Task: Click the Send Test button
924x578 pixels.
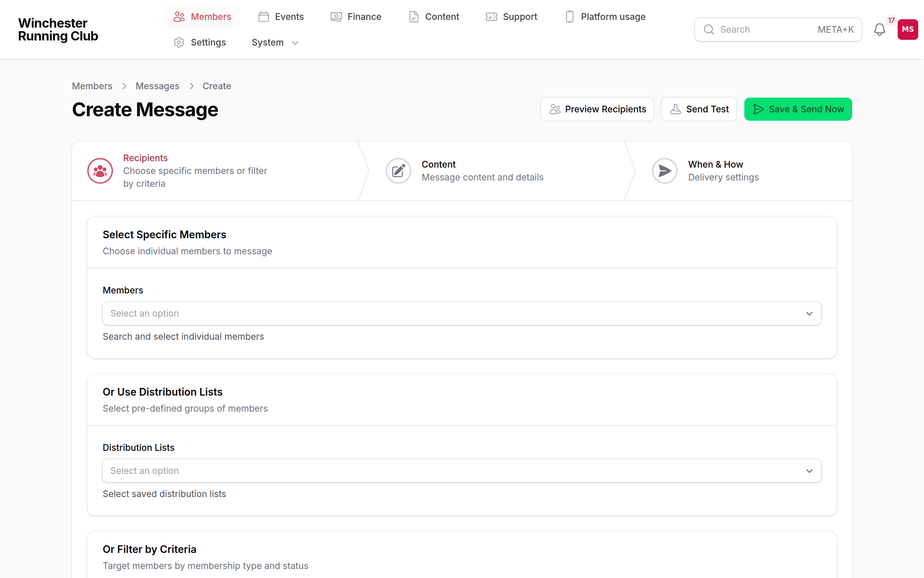Action: point(699,109)
